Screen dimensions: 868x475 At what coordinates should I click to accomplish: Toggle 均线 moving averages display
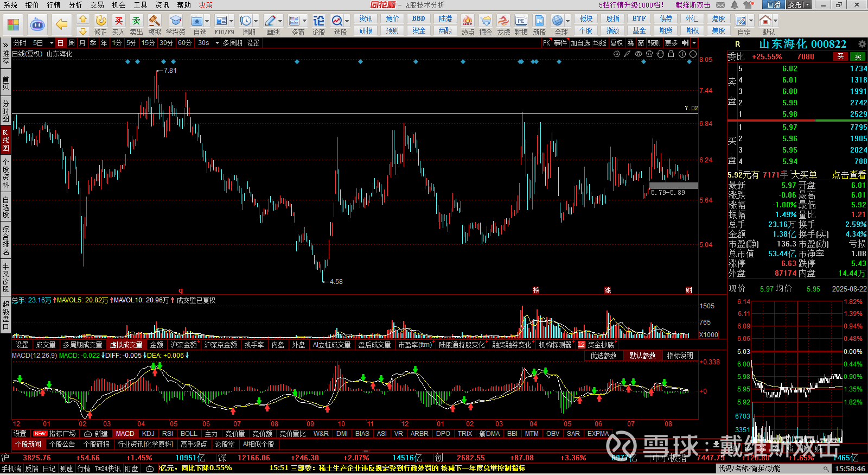(x=599, y=43)
